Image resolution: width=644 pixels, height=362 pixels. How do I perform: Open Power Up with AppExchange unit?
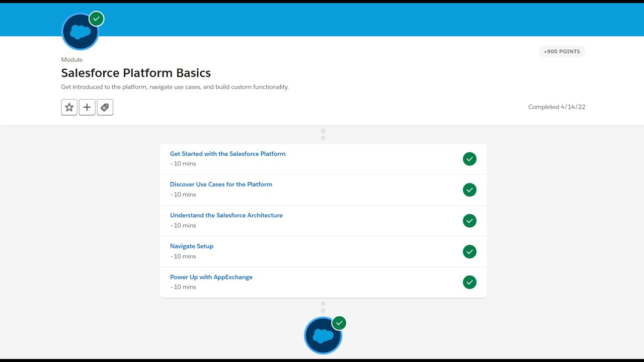pos(211,277)
